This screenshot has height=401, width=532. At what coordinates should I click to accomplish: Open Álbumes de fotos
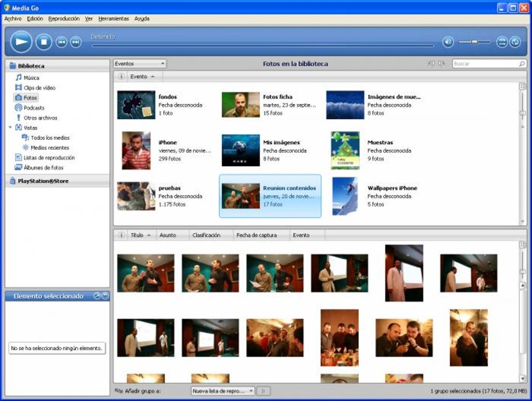point(43,167)
